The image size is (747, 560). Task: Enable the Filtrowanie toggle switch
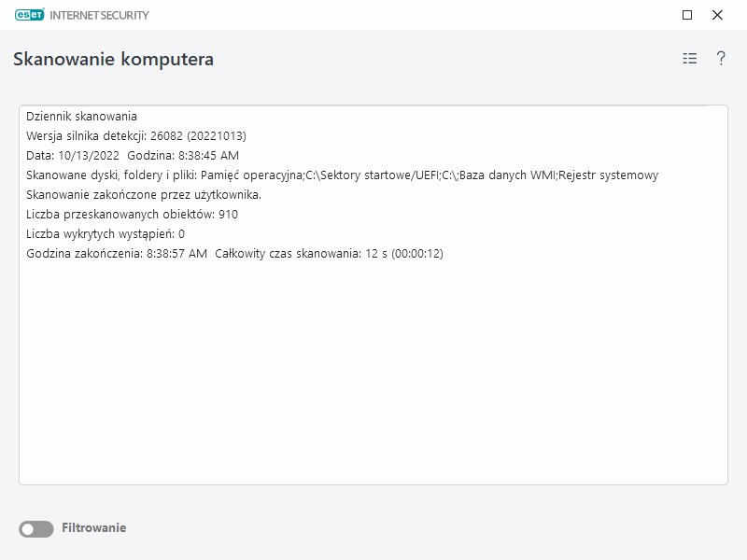(x=36, y=529)
